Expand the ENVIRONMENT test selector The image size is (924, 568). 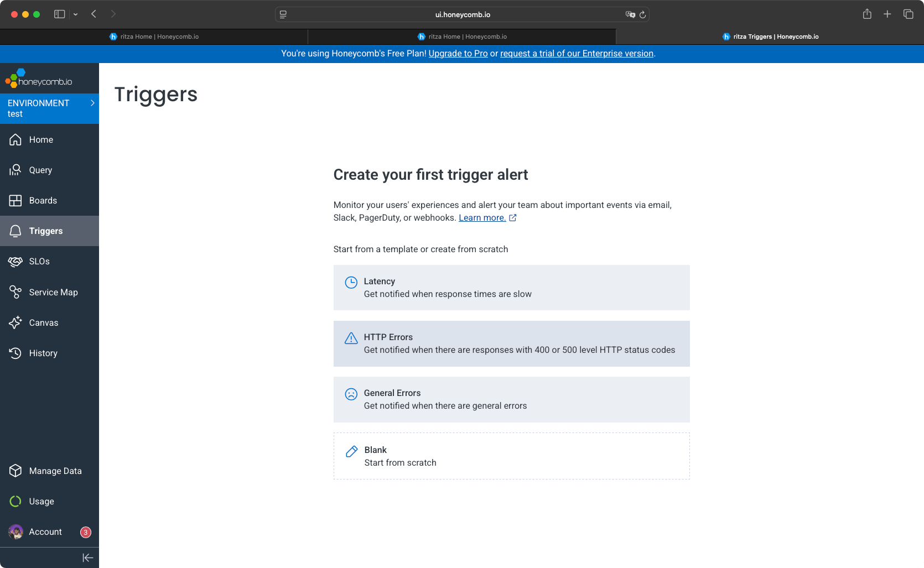49,108
